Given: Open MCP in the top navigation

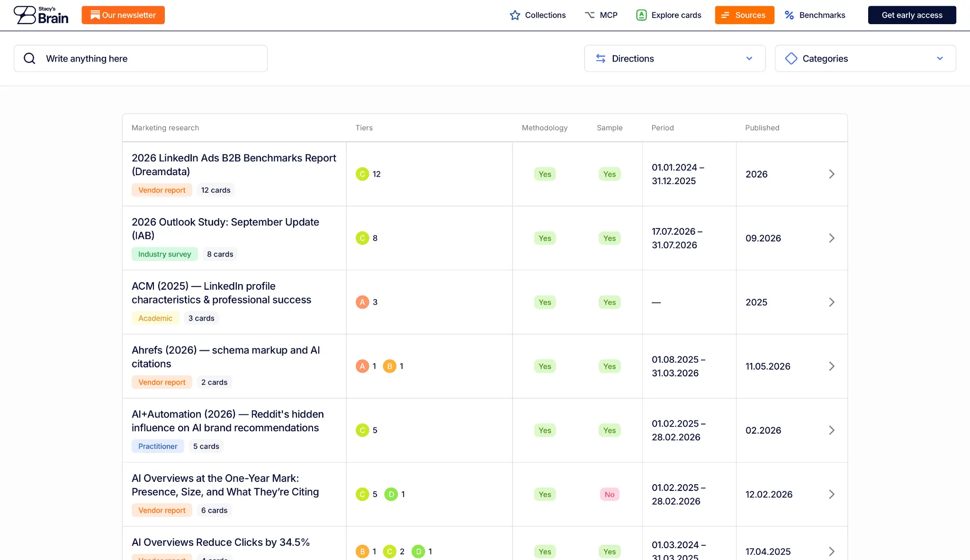Looking at the screenshot, I should [x=601, y=15].
